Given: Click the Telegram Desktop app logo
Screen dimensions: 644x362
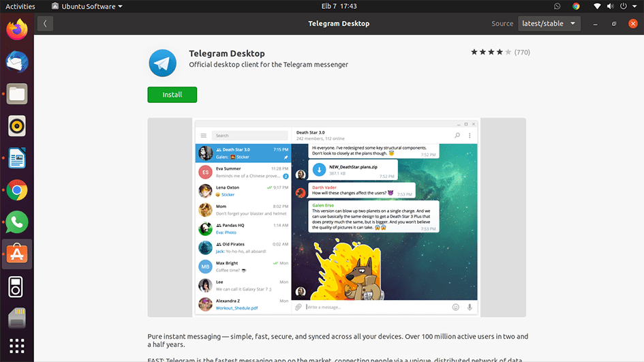Looking at the screenshot, I should [x=163, y=63].
